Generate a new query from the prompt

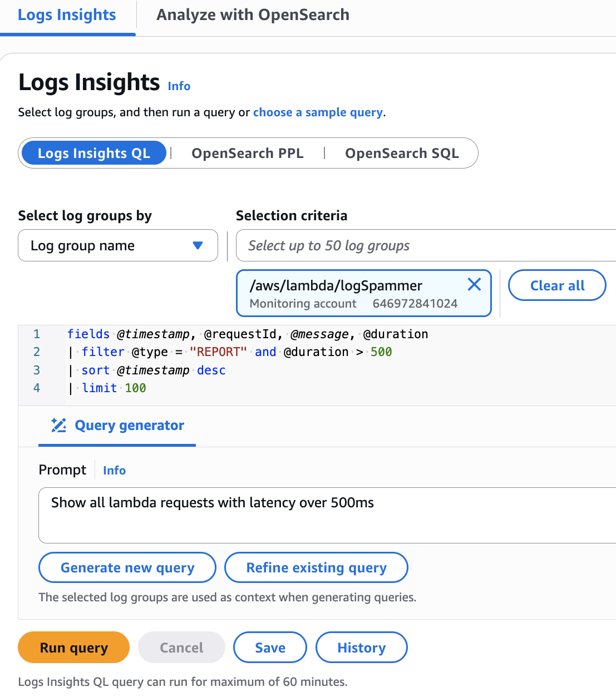pyautogui.click(x=127, y=567)
